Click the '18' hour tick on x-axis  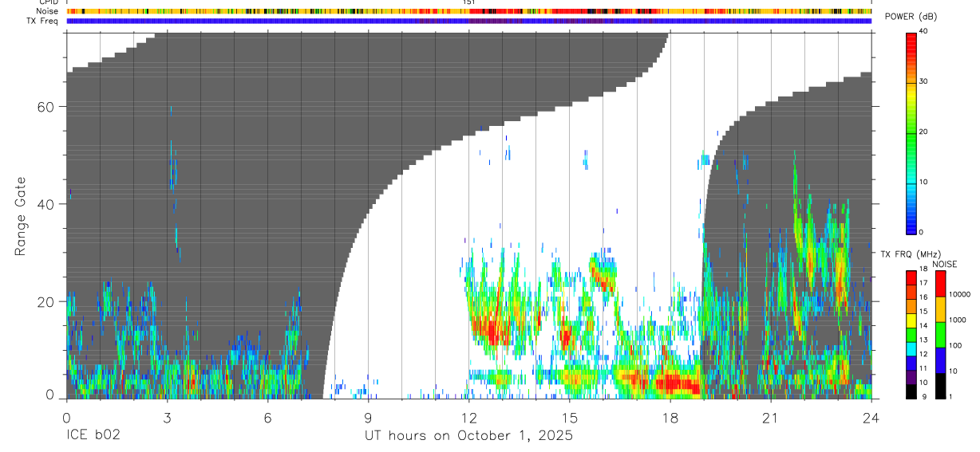tap(670, 417)
